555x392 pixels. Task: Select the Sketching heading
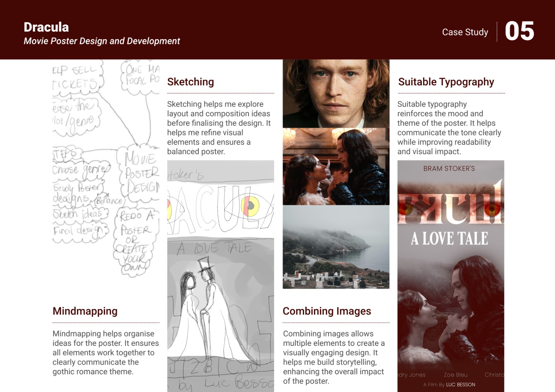tap(190, 82)
